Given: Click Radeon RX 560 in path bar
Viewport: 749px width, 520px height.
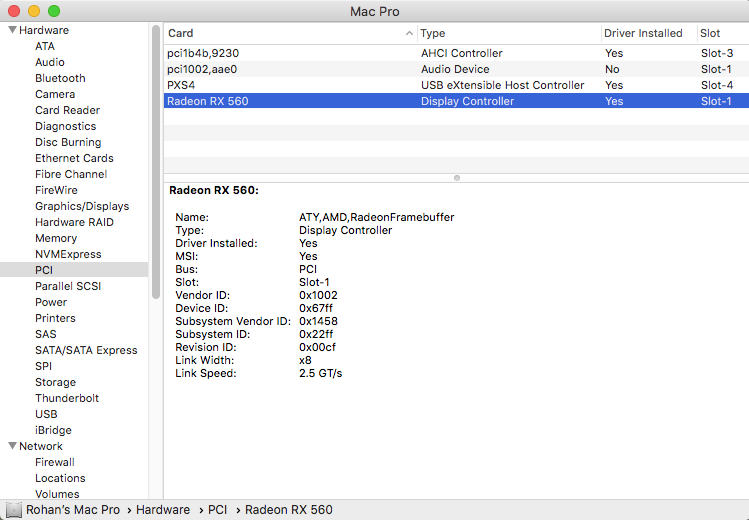Looking at the screenshot, I should [289, 510].
